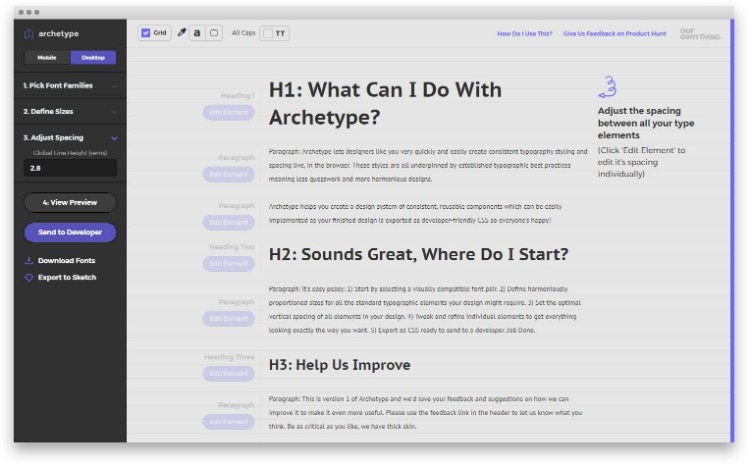
Task: Click the Export to Sketch diamond icon
Action: coord(29,278)
